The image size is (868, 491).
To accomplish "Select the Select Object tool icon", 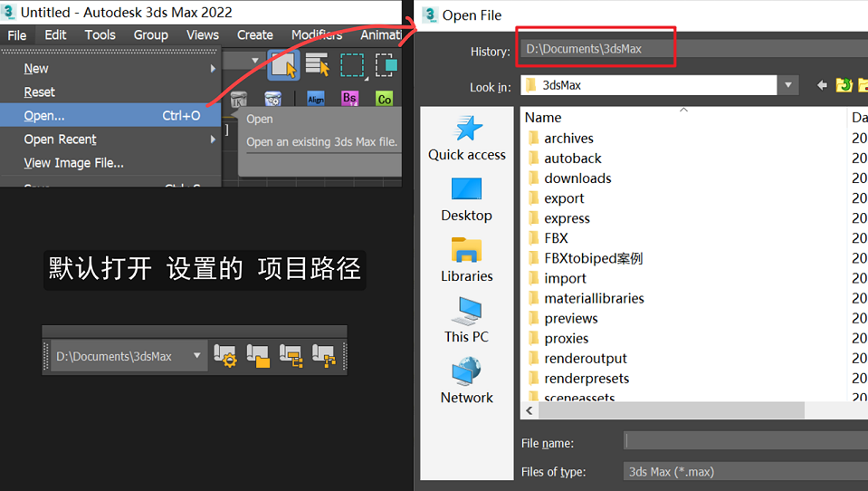I will [284, 65].
